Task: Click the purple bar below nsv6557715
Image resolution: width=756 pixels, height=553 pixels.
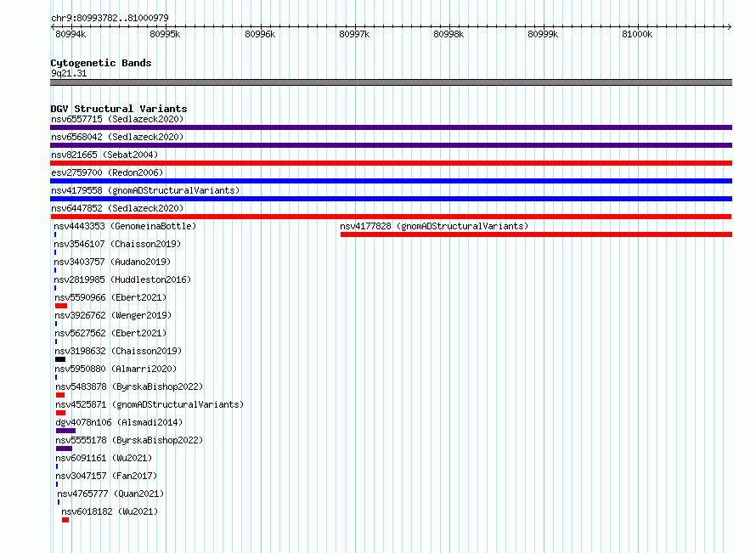Action: click(x=391, y=127)
